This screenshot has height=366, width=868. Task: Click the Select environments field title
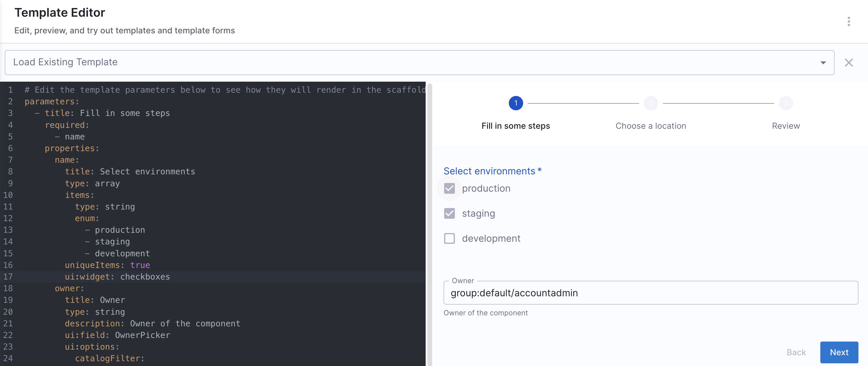pyautogui.click(x=489, y=171)
